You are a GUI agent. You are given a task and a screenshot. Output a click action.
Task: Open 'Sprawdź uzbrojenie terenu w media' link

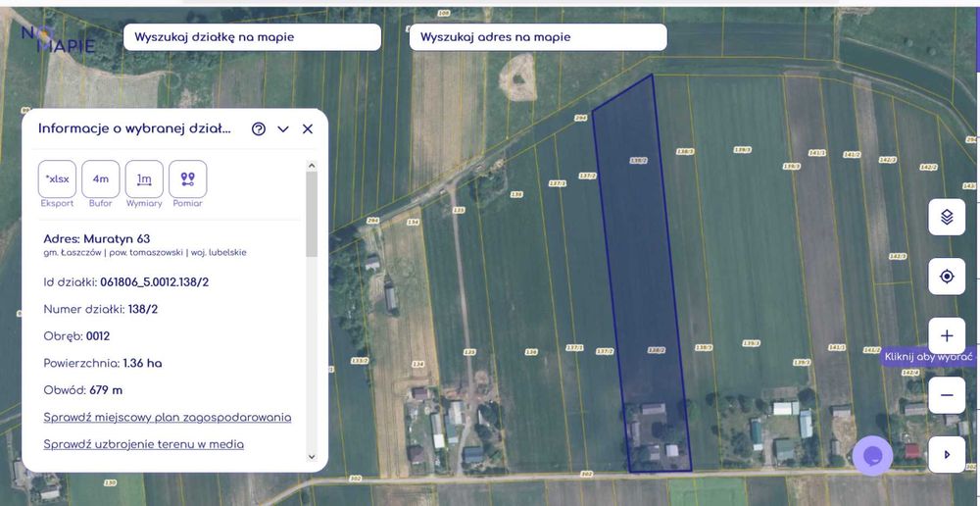coord(144,444)
